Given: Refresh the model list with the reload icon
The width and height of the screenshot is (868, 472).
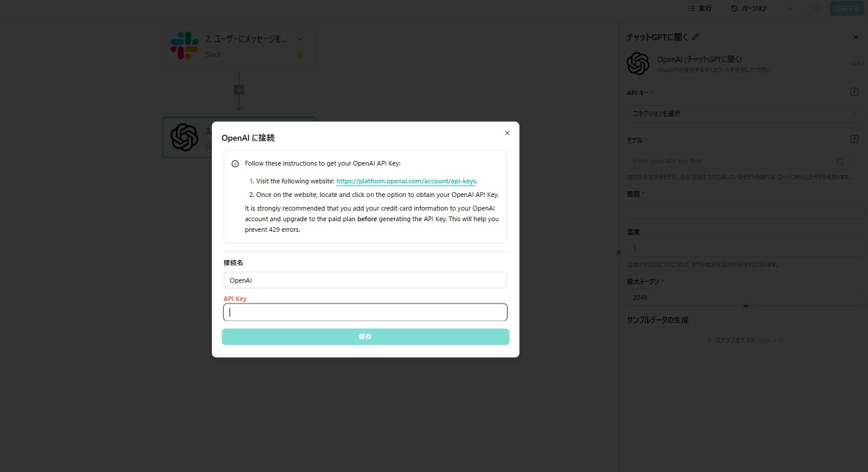Looking at the screenshot, I should [840, 161].
